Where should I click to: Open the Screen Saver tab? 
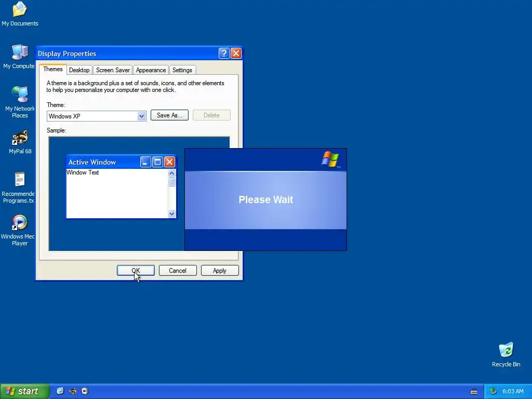[113, 70]
